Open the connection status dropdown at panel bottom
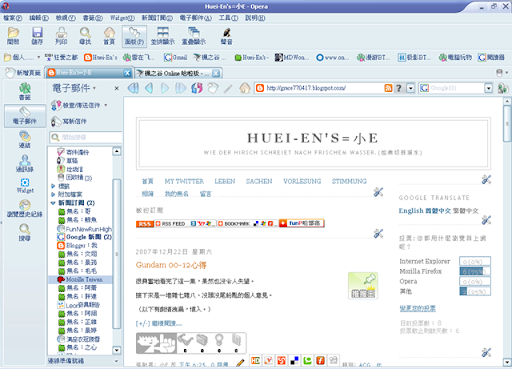This screenshot has height=369, width=512. pos(116,361)
